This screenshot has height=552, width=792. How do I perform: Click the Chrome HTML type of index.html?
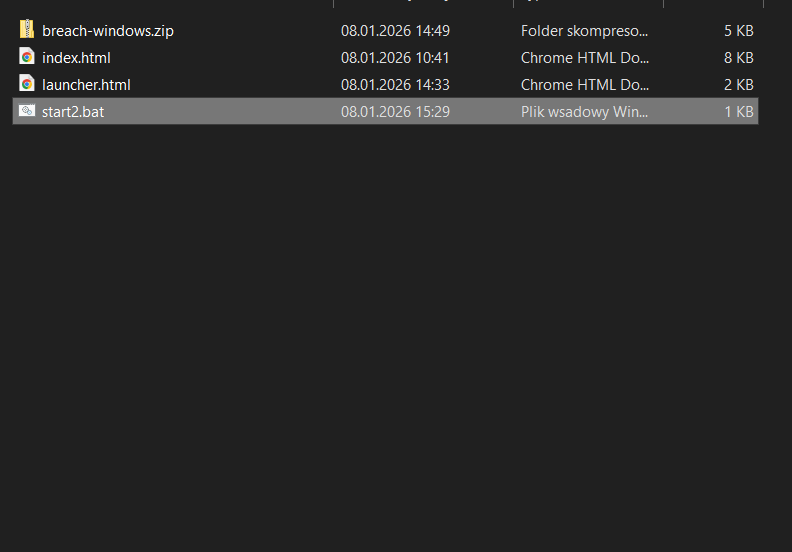(584, 58)
